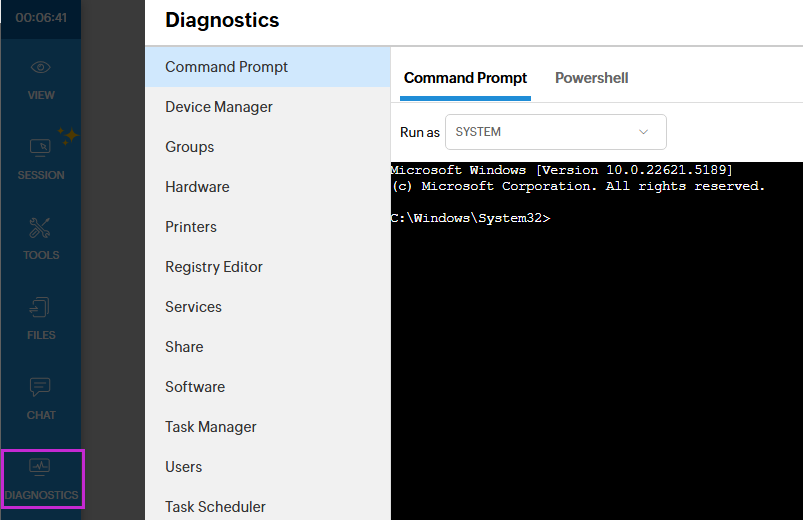Viewport: 803px width, 520px height.
Task: Open Device Manager from diagnostics list
Action: (219, 107)
